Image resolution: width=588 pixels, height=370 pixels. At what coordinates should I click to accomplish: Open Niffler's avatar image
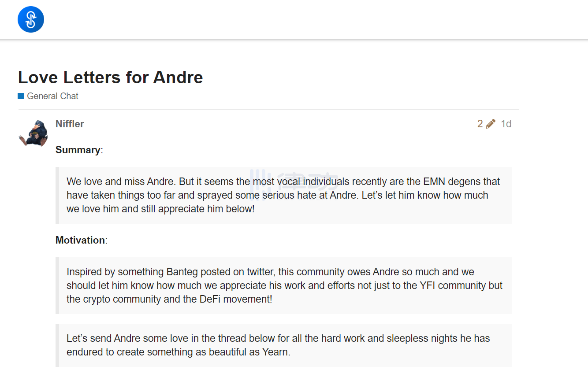pos(33,133)
